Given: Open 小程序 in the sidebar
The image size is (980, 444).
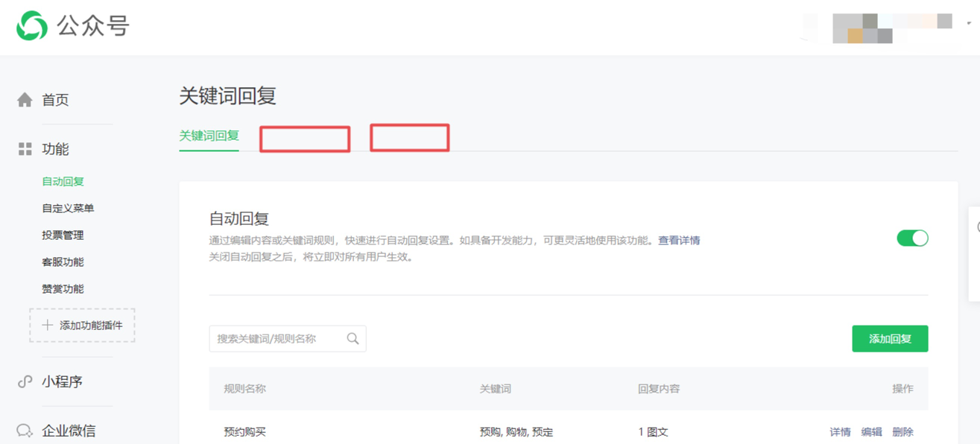Looking at the screenshot, I should [x=62, y=381].
